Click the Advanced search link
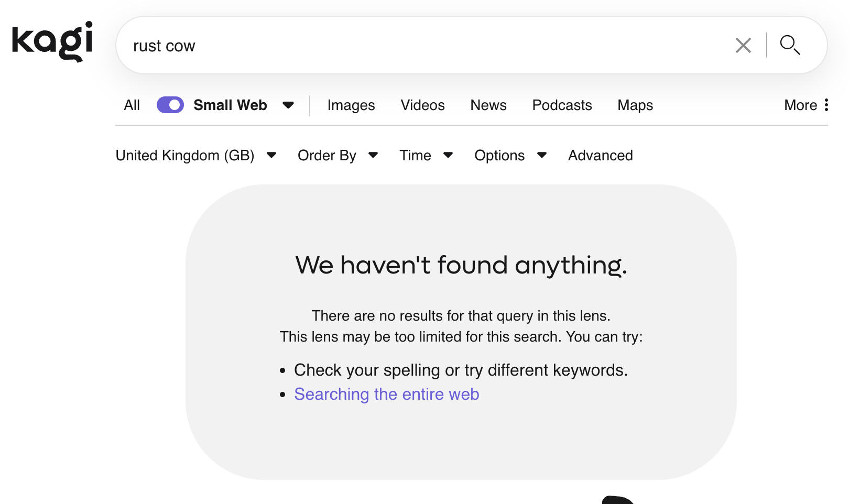This screenshot has height=504, width=849. click(x=601, y=156)
